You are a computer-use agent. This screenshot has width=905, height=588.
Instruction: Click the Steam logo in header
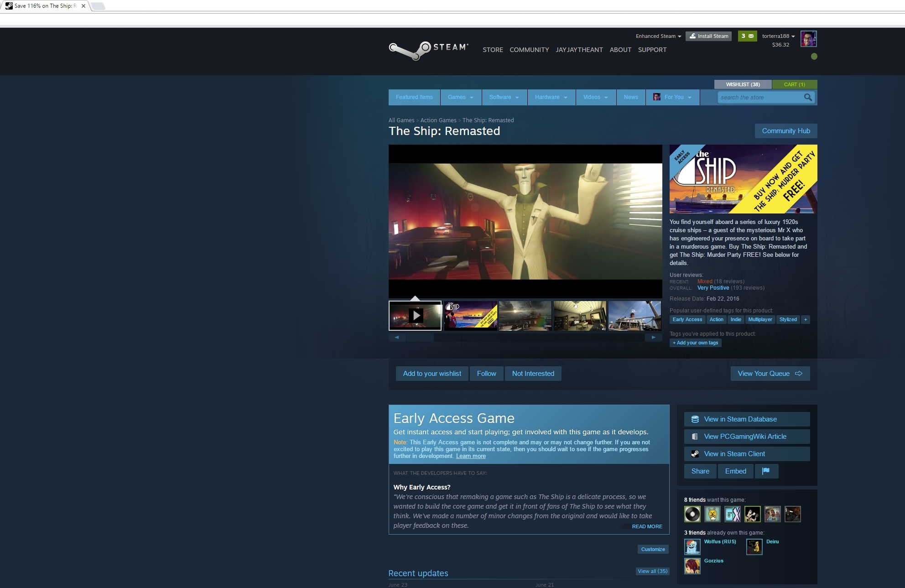[x=428, y=50]
